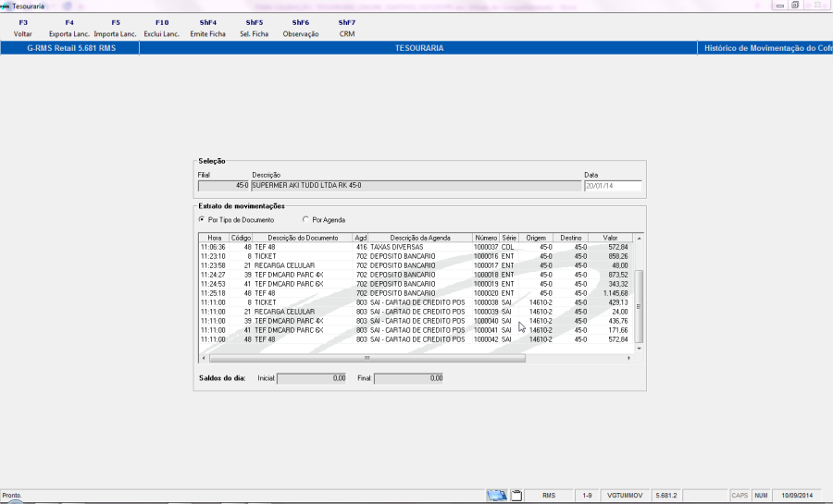The height and width of the screenshot is (504, 833).
Task: Click Descrição do Documento column header
Action: [303, 238]
